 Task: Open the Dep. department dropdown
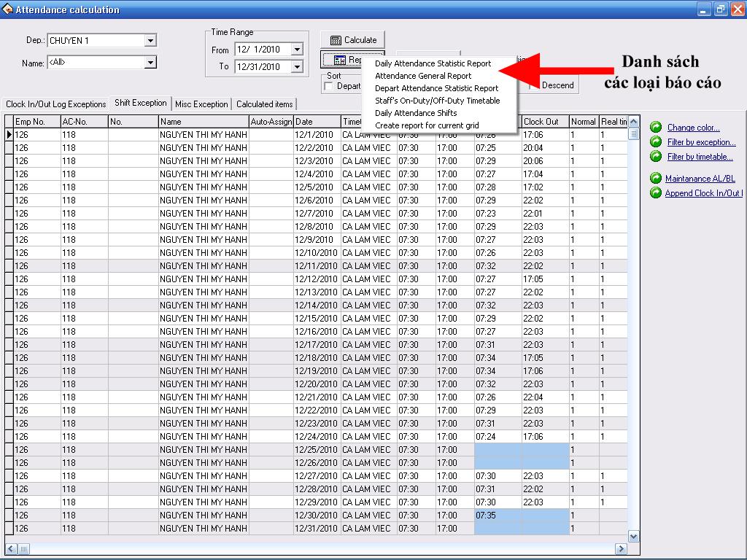click(x=150, y=41)
